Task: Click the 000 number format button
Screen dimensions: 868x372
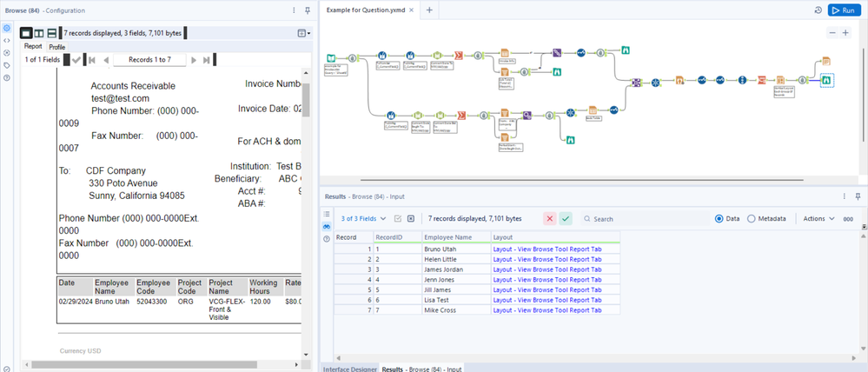Action: 848,219
